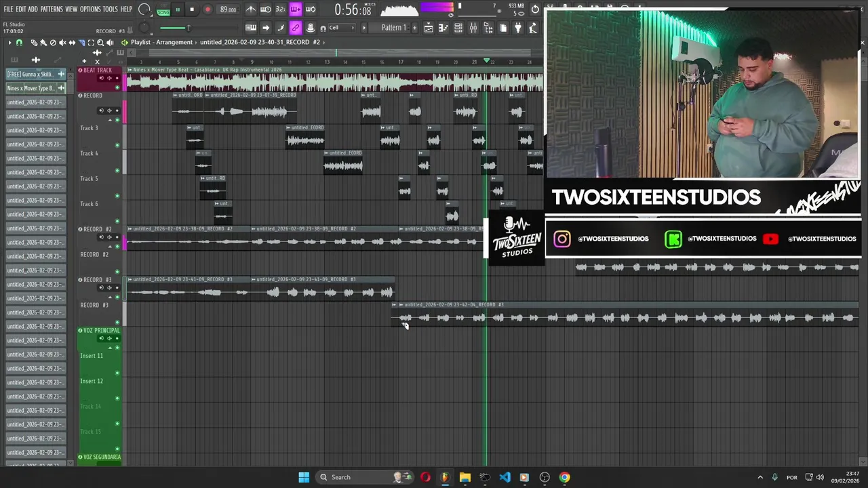Select the playlist mute tool
The width and height of the screenshot is (868, 488).
62,43
